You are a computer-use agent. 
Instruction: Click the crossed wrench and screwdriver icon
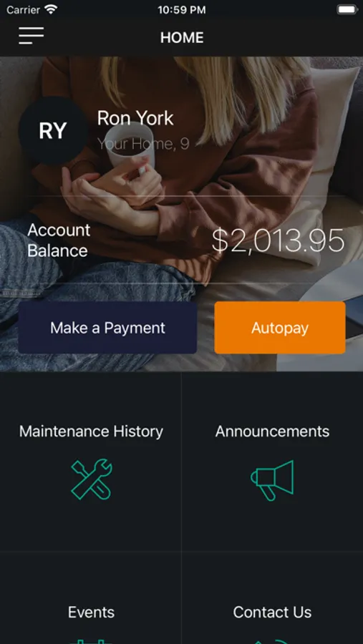pyautogui.click(x=91, y=479)
